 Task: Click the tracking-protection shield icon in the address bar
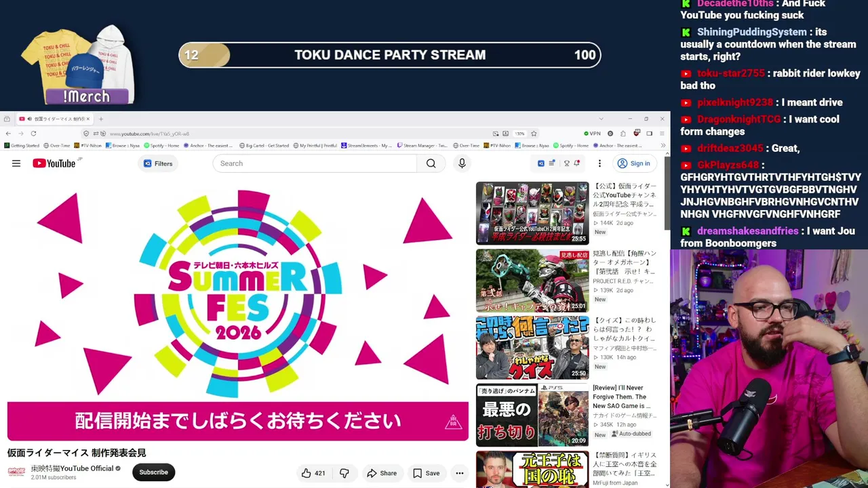[x=86, y=134]
